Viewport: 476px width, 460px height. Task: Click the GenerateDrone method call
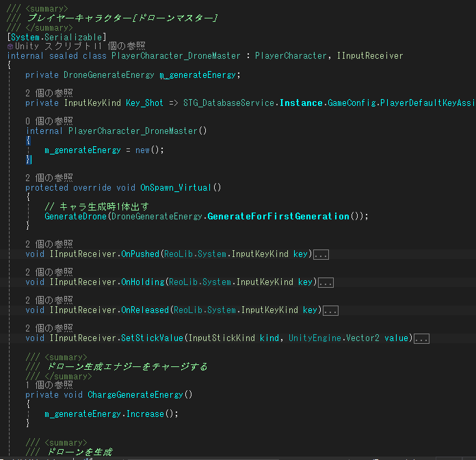[x=76, y=217]
